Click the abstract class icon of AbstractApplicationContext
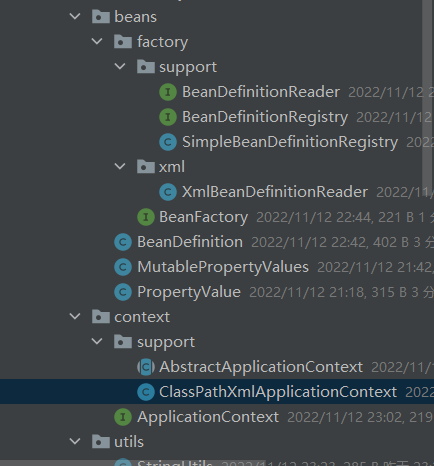 click(x=146, y=367)
